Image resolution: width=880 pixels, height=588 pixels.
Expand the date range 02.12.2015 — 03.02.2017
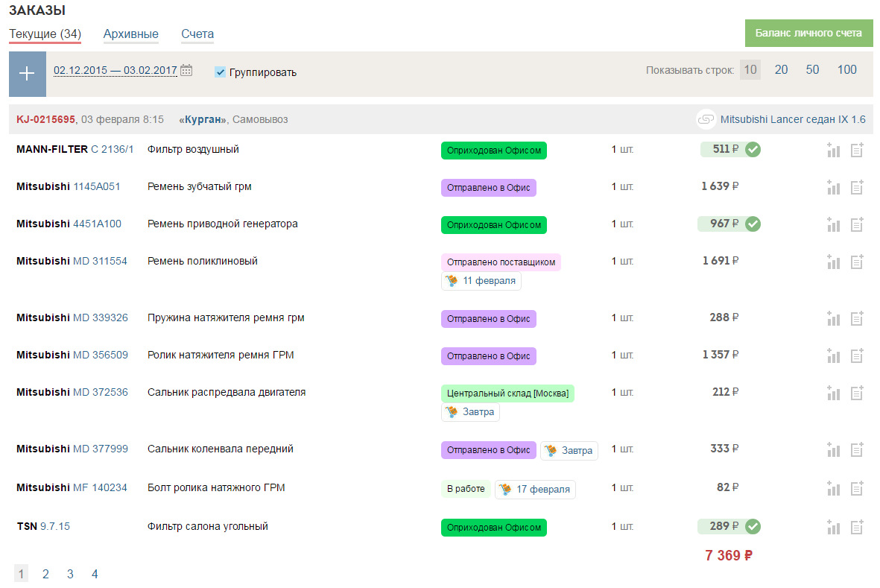tap(115, 71)
